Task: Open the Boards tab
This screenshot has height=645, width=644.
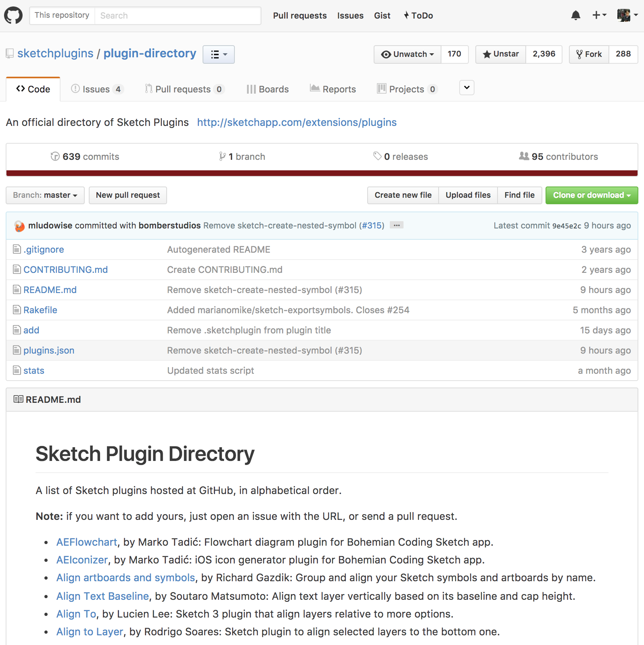Action: [x=268, y=89]
